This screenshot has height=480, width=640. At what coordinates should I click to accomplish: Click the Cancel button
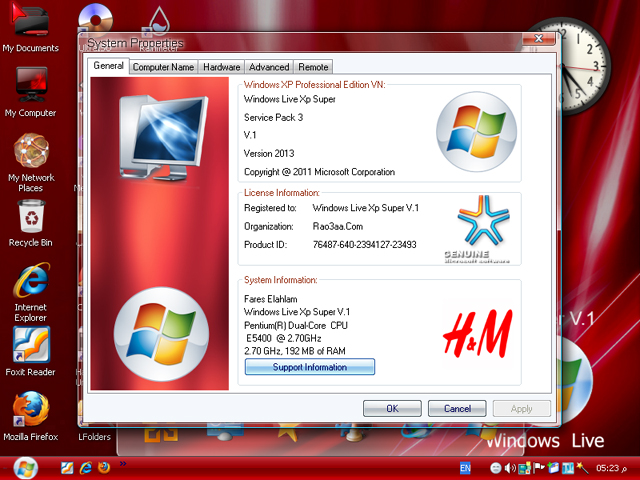457,409
